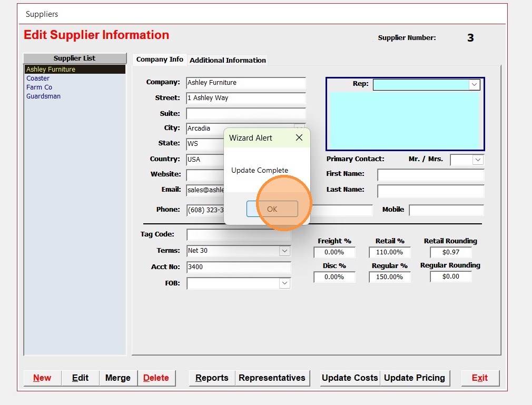
Task: Delete the selected supplier
Action: (x=156, y=378)
